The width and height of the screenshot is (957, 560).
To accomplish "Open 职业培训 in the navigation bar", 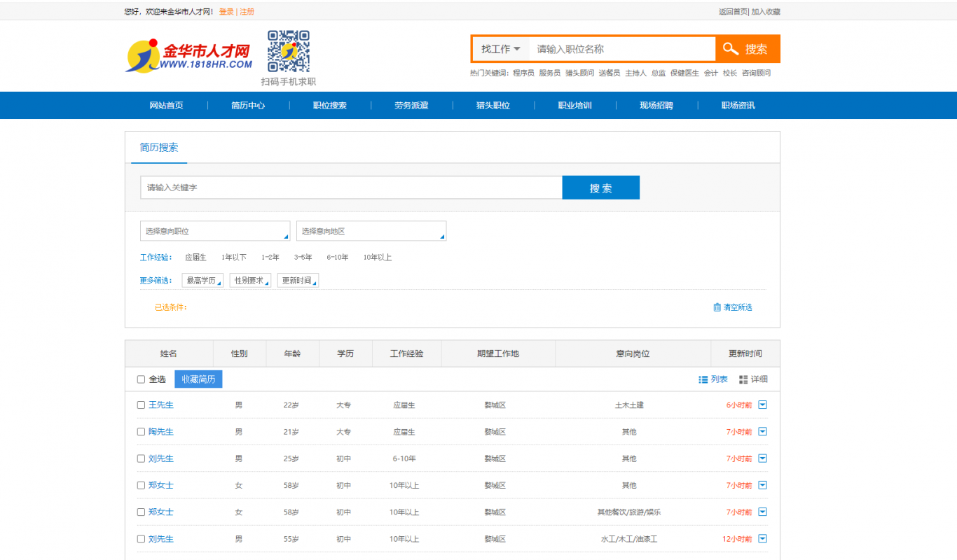I will click(x=575, y=106).
